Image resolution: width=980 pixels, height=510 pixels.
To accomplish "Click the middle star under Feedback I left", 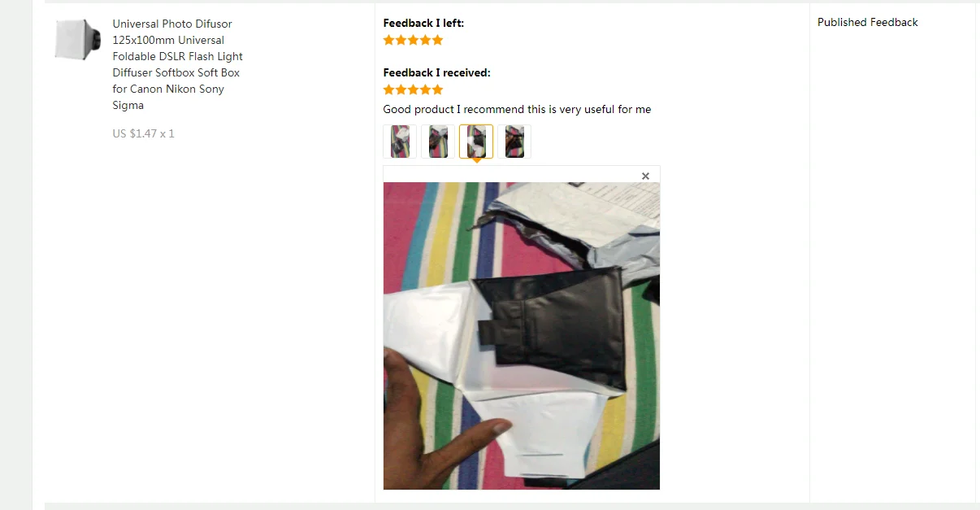I will 414,40.
